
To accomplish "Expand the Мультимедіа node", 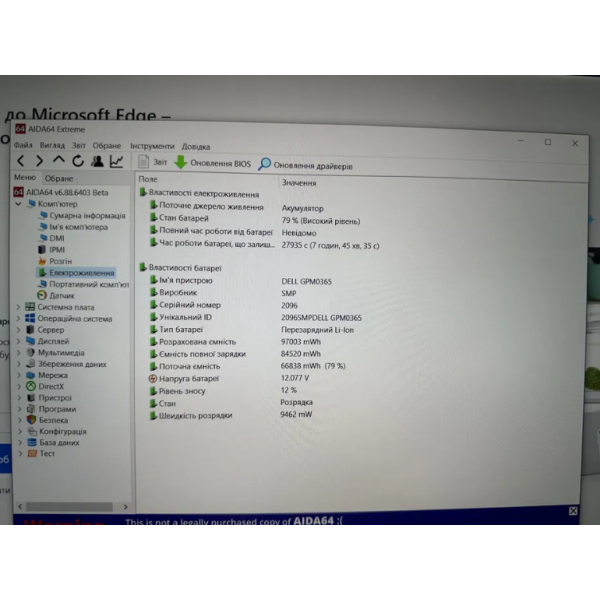I will (18, 352).
